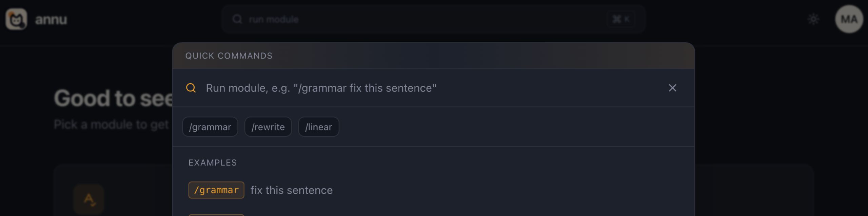Click the orange search icon in Quick Commands
The height and width of the screenshot is (216, 868).
coord(191,88)
